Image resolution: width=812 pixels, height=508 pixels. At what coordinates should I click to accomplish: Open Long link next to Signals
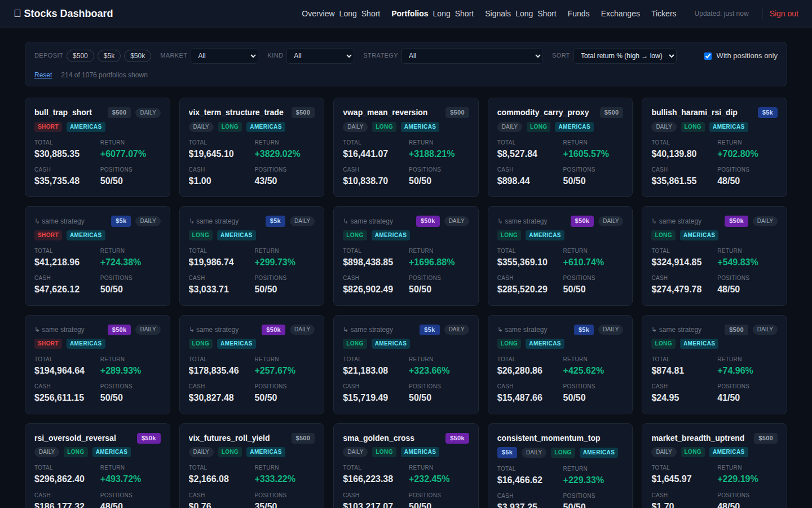point(524,14)
